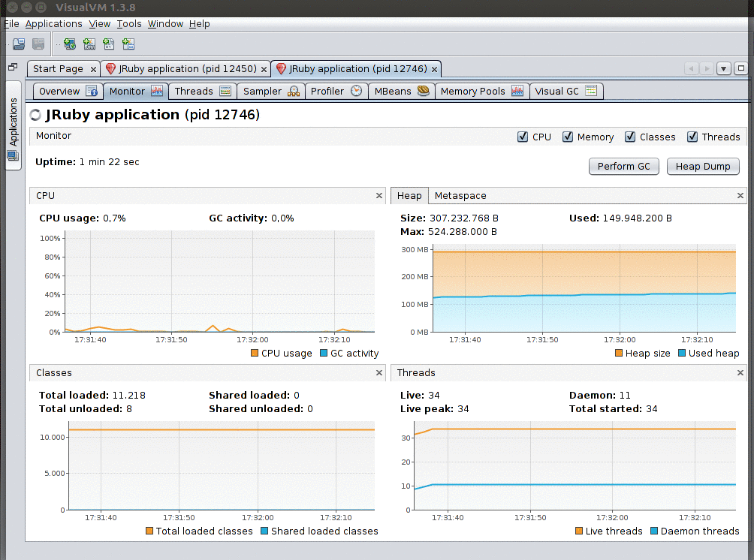The height and width of the screenshot is (560, 754).
Task: Click the Total loaded 11.218 value
Action: point(129,395)
